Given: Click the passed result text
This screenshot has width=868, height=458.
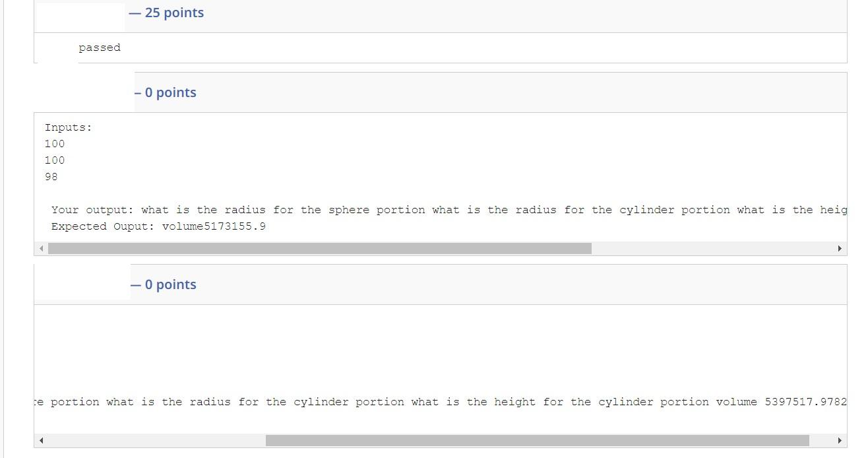Looking at the screenshot, I should [100, 47].
